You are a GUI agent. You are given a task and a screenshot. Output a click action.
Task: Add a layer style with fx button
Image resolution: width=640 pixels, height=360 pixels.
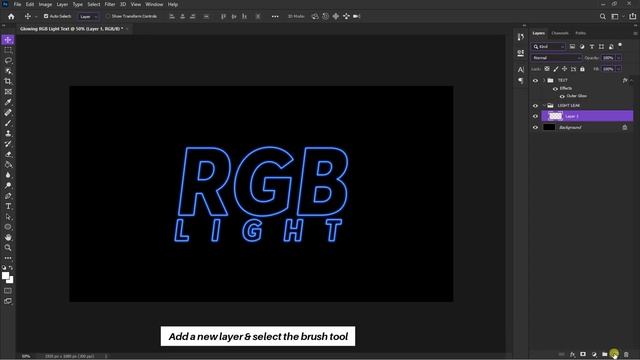(x=572, y=354)
